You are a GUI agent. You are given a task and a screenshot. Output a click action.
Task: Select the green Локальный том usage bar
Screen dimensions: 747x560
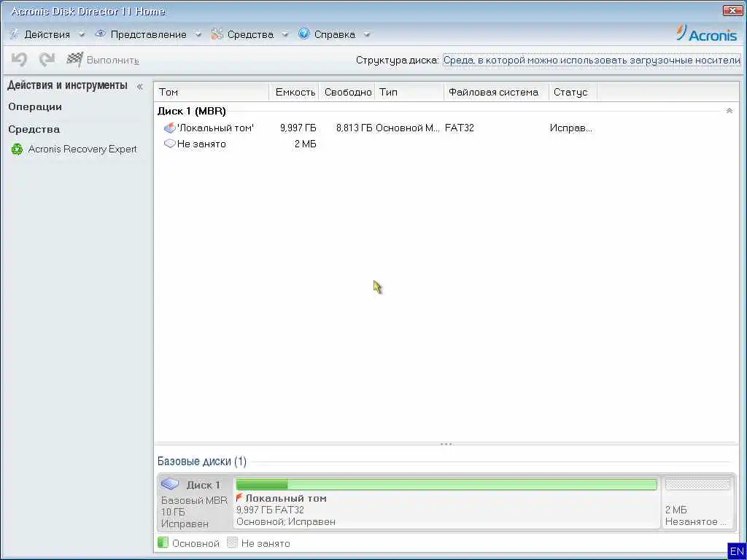tap(446, 485)
